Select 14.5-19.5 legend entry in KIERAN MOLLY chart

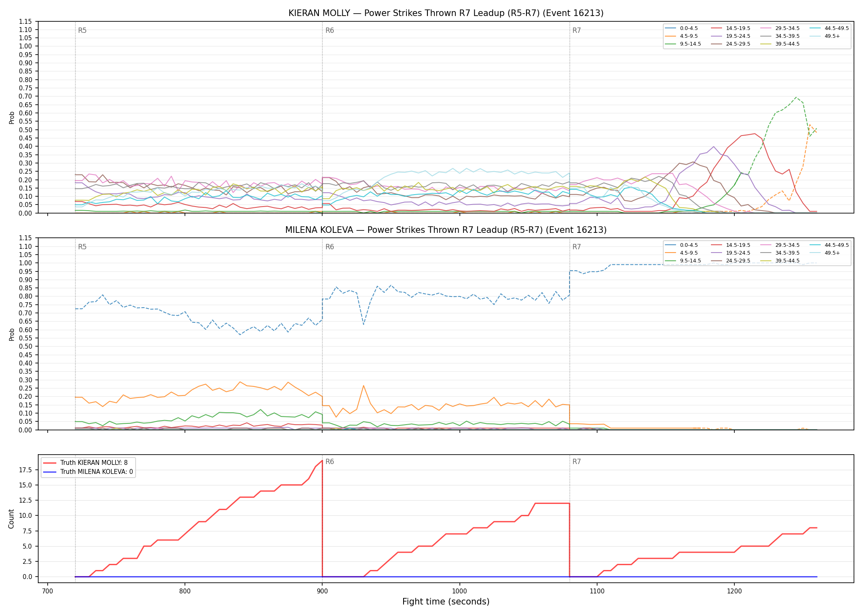[x=731, y=28]
